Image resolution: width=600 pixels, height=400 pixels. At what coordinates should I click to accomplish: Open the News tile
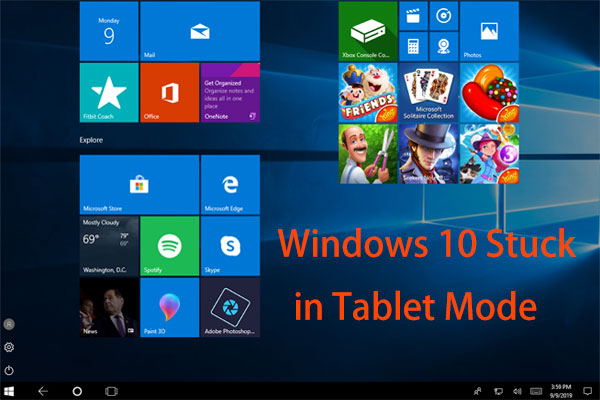(109, 307)
